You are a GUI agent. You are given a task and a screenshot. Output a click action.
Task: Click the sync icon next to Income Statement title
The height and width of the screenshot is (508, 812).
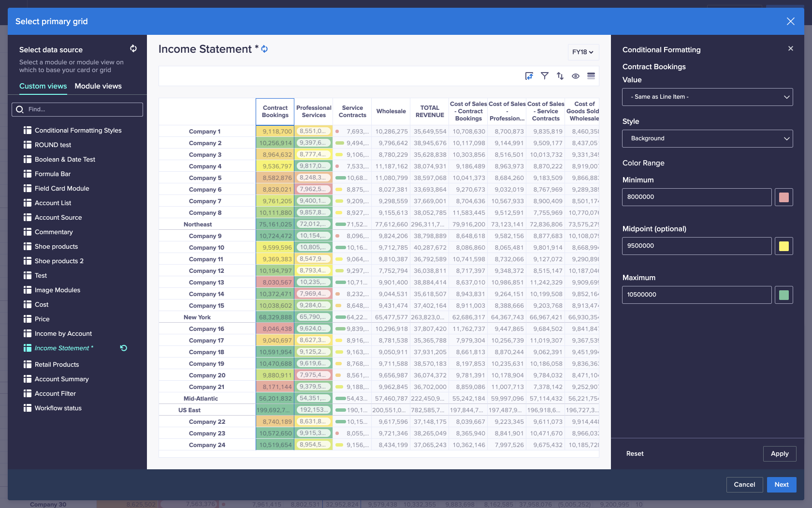click(264, 49)
